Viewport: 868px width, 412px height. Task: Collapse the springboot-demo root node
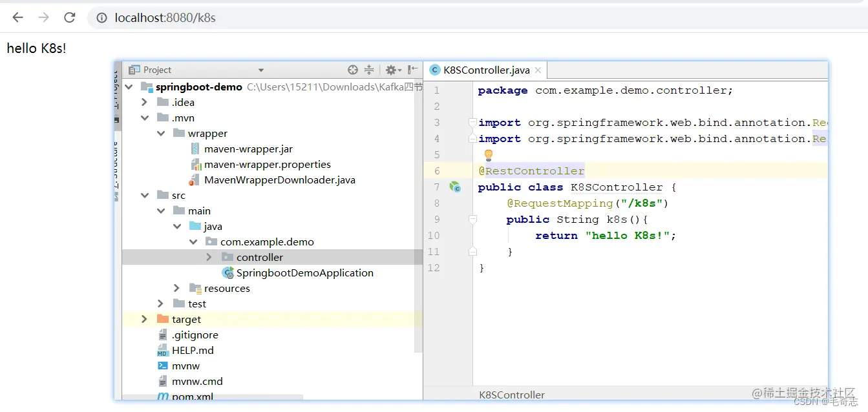click(129, 87)
